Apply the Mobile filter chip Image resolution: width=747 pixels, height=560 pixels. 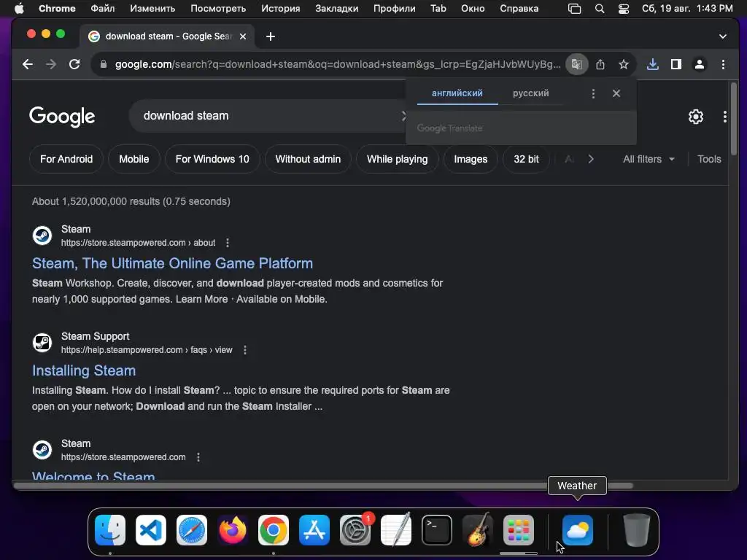point(134,159)
